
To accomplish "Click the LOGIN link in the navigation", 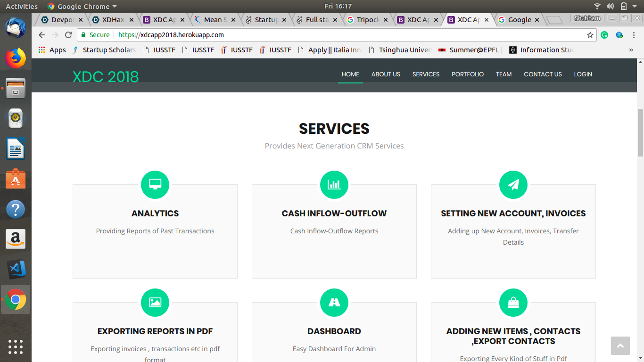I will pyautogui.click(x=583, y=74).
